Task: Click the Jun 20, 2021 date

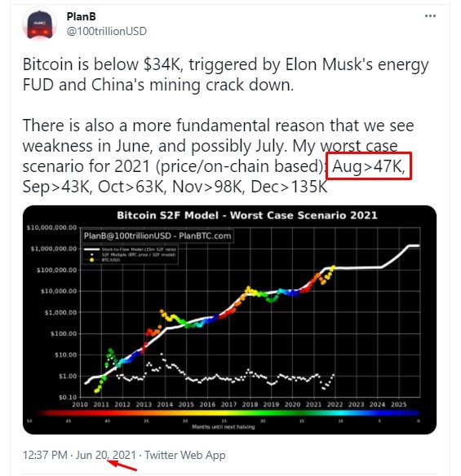Action: pyautogui.click(x=106, y=455)
